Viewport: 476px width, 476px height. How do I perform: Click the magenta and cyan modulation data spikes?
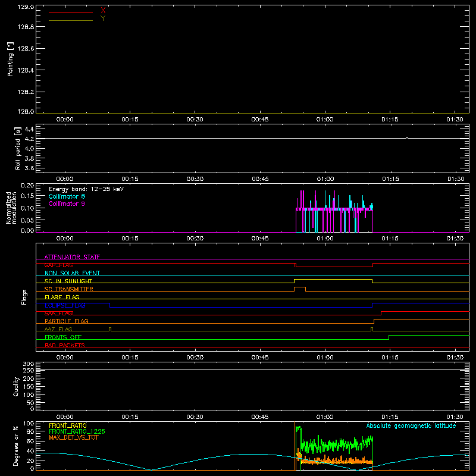(x=334, y=211)
